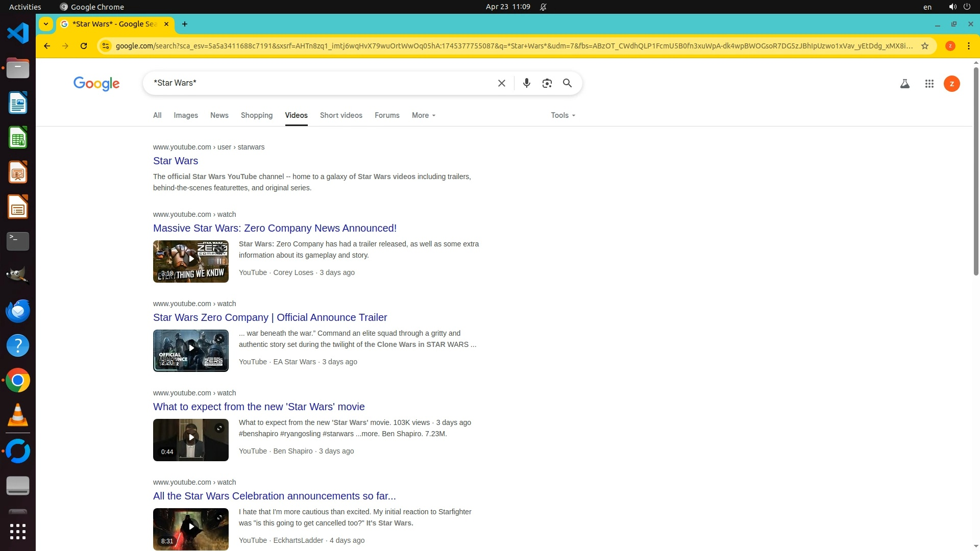Bookmark this page with star icon
The image size is (980, 551).
[x=924, y=46]
